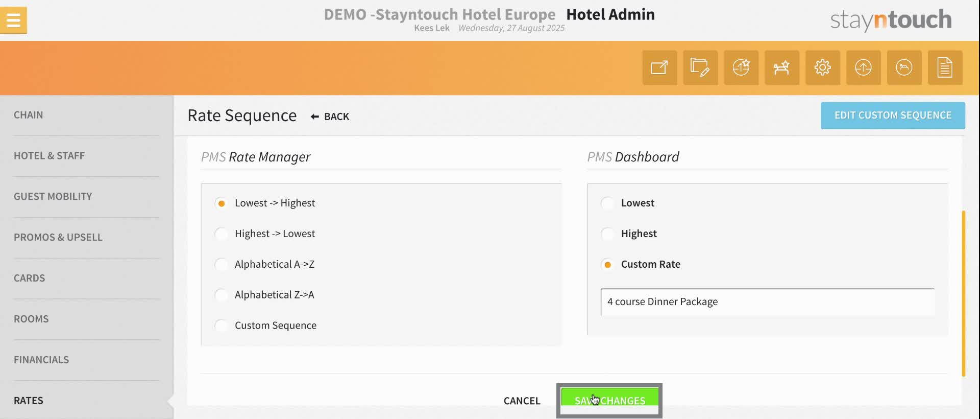Click the circle arrow with star icon
The height and width of the screenshot is (419, 980).
(x=741, y=67)
